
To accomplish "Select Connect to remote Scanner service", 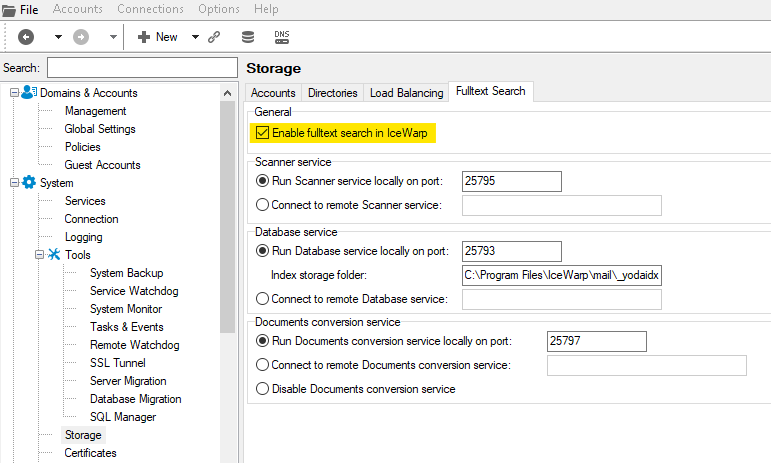I will (x=263, y=204).
